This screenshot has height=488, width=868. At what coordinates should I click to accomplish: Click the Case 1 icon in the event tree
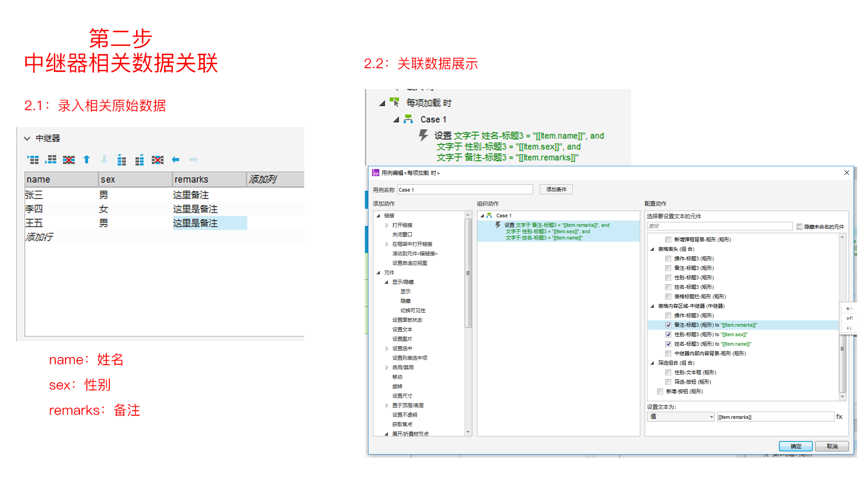point(408,119)
